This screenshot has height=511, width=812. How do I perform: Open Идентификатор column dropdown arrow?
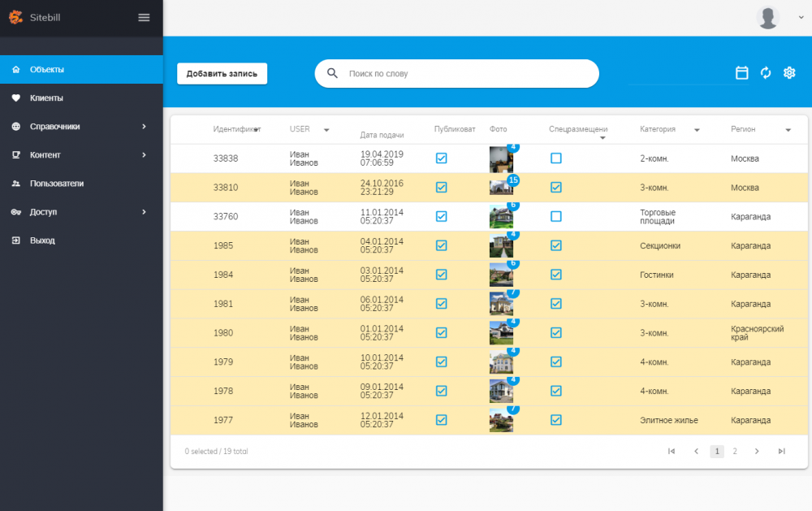tap(257, 130)
